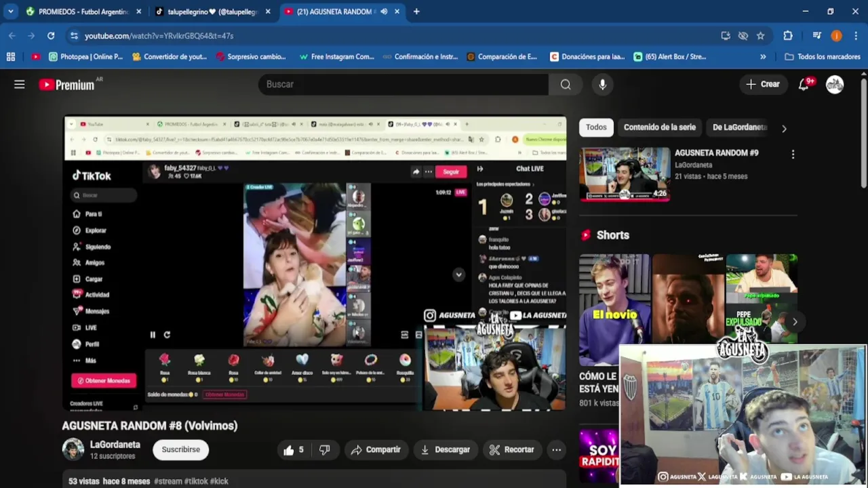The image size is (868, 488).
Task: Show next Shorts with the arrow
Action: click(795, 322)
